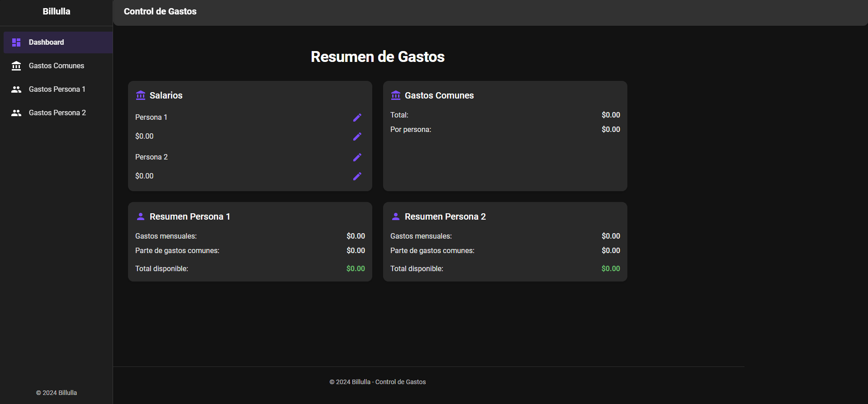Click the Billulla brand title
This screenshot has height=404, width=868.
click(x=57, y=11)
